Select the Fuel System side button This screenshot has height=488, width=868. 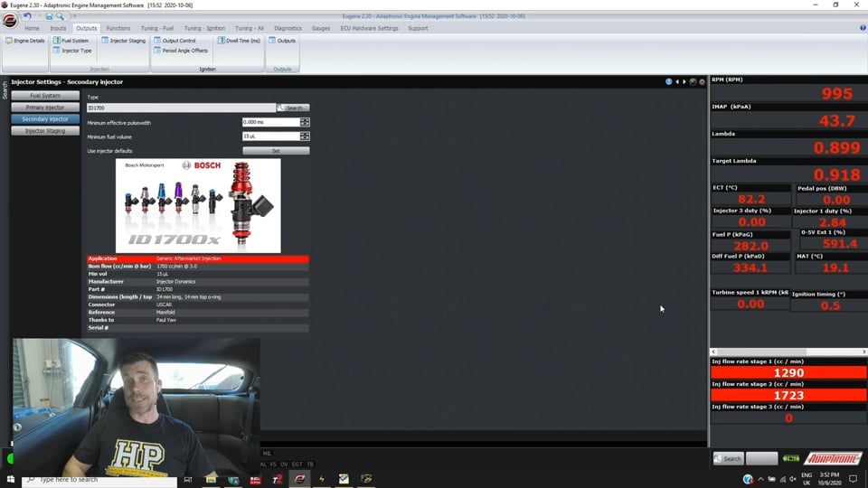click(x=45, y=96)
